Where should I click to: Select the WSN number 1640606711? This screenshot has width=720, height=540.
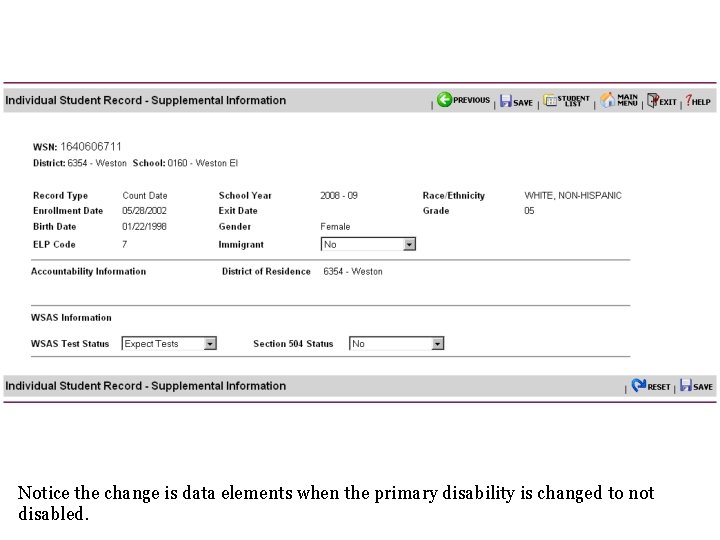coord(91,146)
